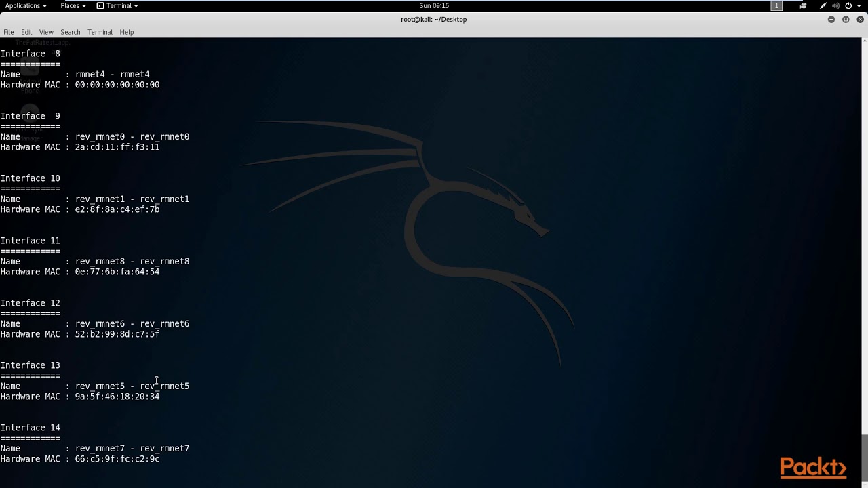Click MAC address 0e:77:6b:fa:64:54
Image resolution: width=868 pixels, height=488 pixels.
117,272
